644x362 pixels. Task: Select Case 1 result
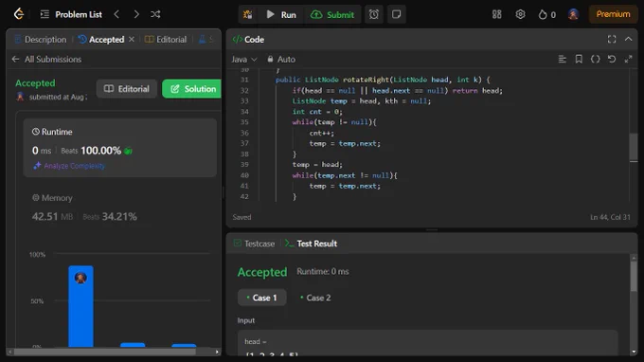(x=261, y=298)
